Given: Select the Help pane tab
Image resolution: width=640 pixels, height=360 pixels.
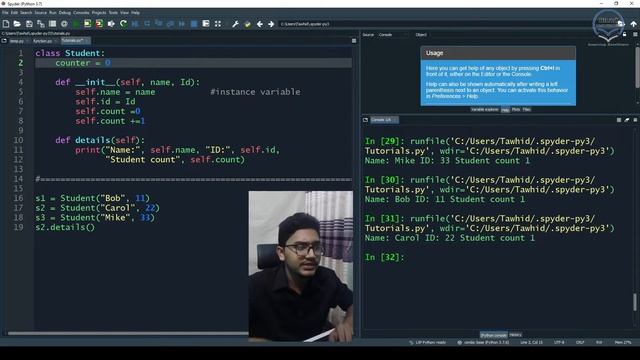Looking at the screenshot, I should point(505,109).
